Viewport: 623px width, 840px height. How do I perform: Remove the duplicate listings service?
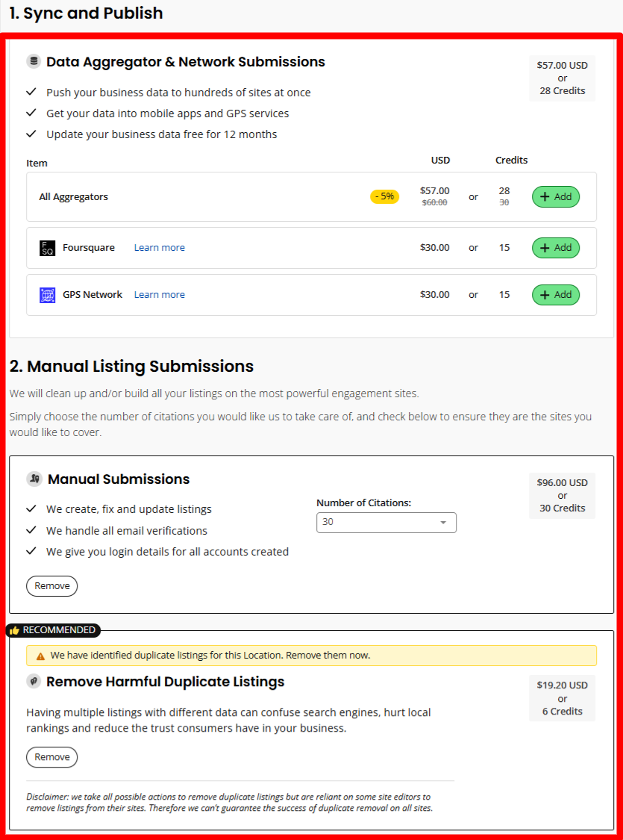(x=51, y=756)
